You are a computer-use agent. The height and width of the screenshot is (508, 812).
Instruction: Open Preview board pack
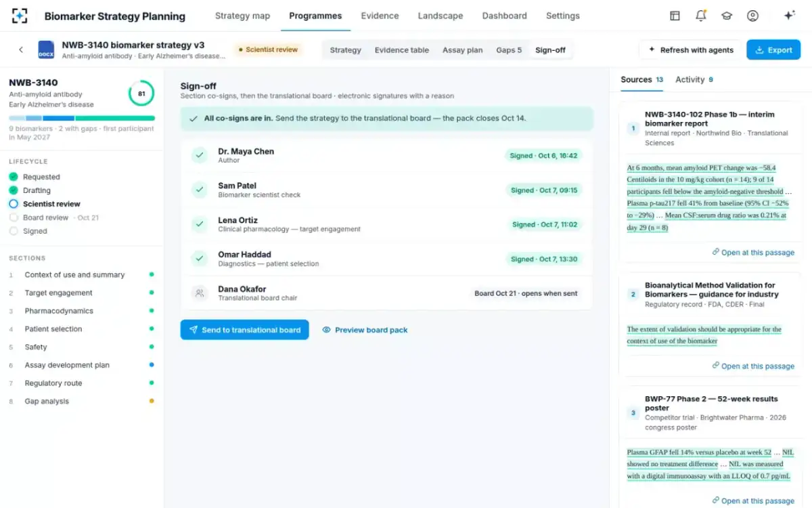(365, 330)
